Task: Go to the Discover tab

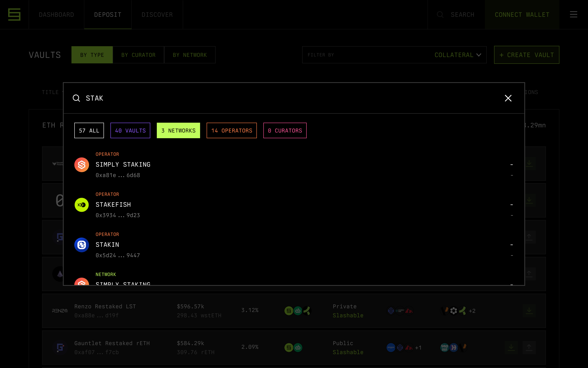Action: click(157, 15)
